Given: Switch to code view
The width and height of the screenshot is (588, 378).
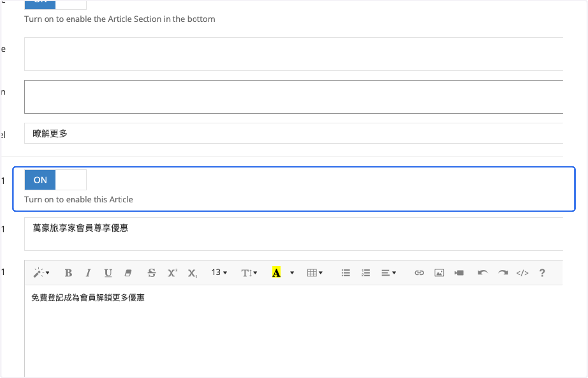Looking at the screenshot, I should coord(522,273).
